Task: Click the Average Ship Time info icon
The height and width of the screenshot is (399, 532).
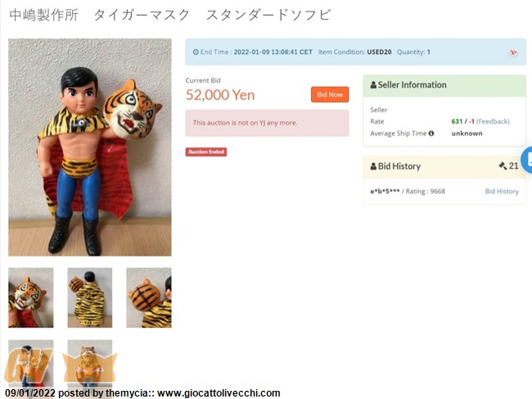Action: point(431,134)
